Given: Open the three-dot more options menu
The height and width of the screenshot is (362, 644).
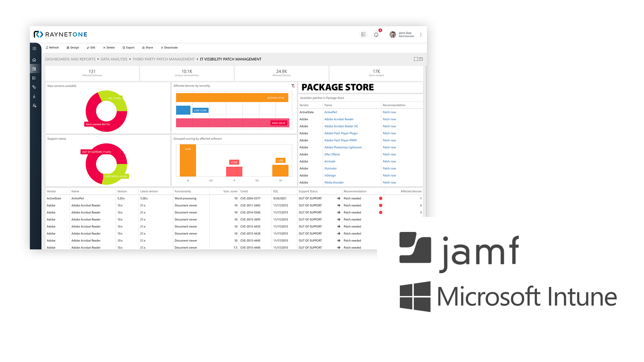Looking at the screenshot, I should [x=421, y=35].
